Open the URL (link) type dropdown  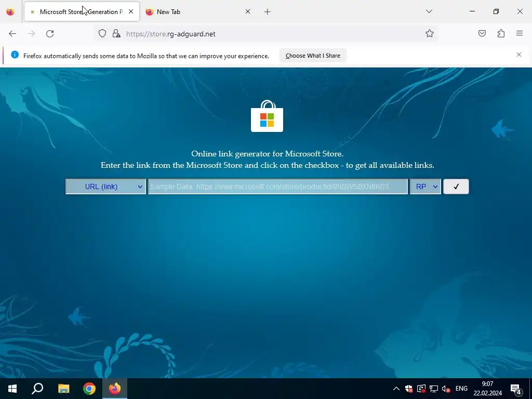[x=105, y=187]
